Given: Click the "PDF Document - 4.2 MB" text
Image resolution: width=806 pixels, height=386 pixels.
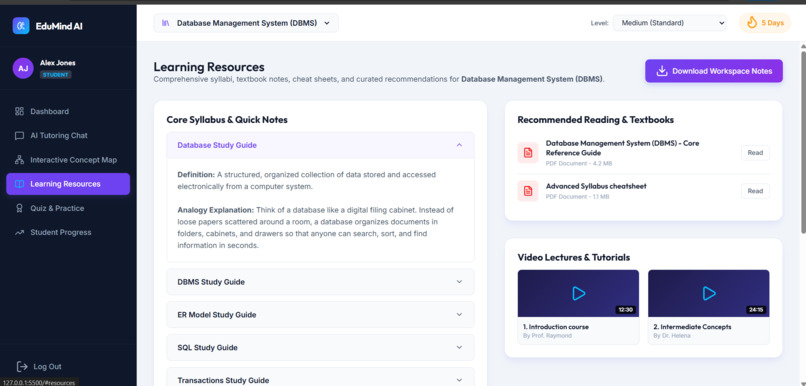Looking at the screenshot, I should tap(579, 163).
